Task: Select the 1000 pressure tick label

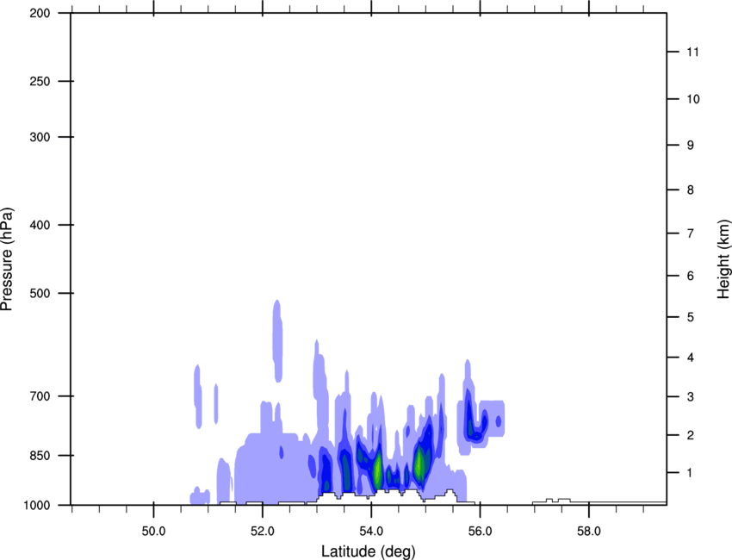Action: [36, 506]
